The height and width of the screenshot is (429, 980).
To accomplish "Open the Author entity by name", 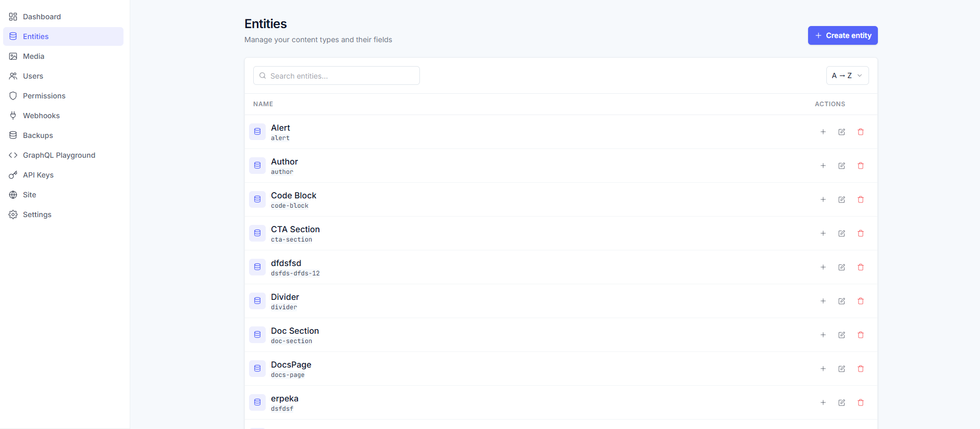I will pos(284,162).
